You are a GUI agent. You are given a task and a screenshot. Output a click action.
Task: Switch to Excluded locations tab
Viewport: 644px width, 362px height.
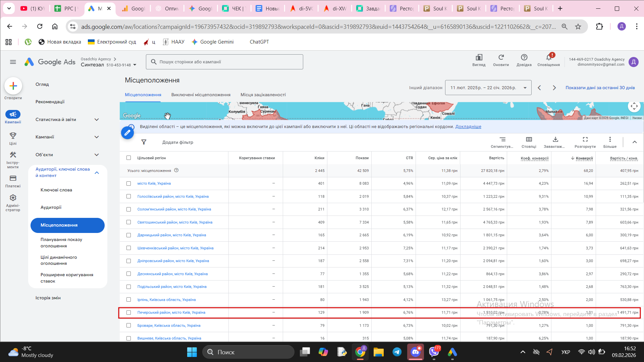point(201,95)
